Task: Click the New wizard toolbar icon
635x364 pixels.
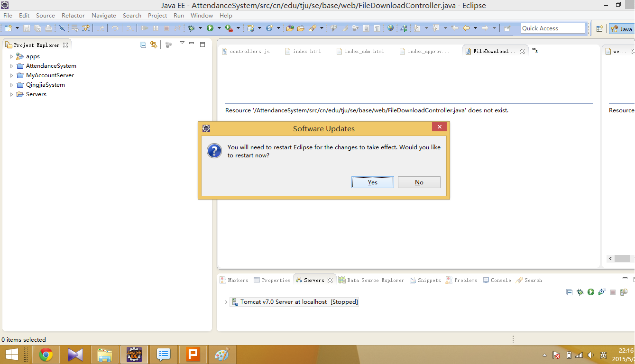Action: click(8, 28)
